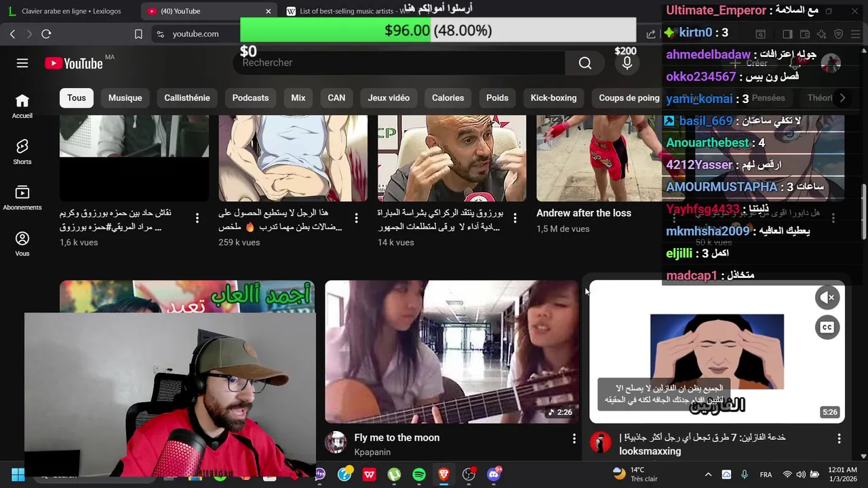Open the Vous sidebar section
The height and width of the screenshot is (488, 868).
coord(22,244)
